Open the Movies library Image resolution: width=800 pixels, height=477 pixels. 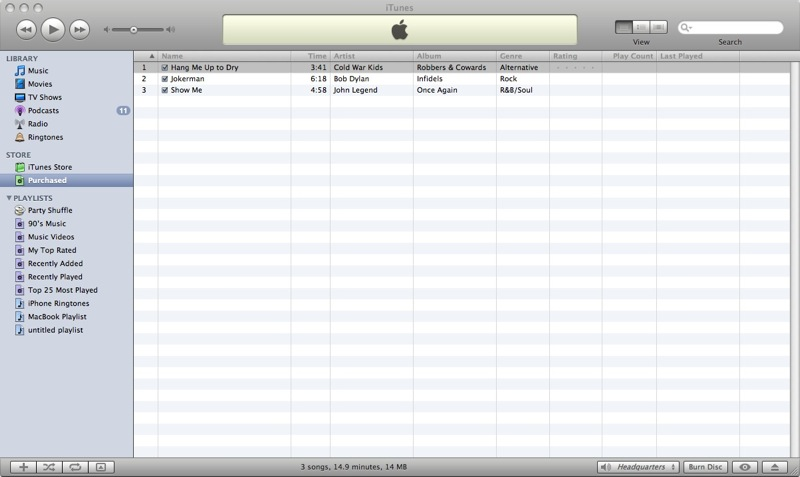40,84
